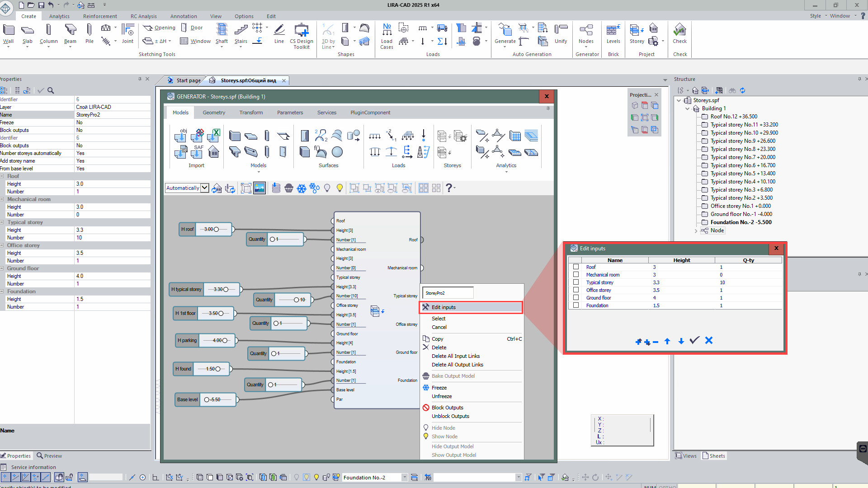Switch to the Reinforcement ribbon tab

point(100,16)
